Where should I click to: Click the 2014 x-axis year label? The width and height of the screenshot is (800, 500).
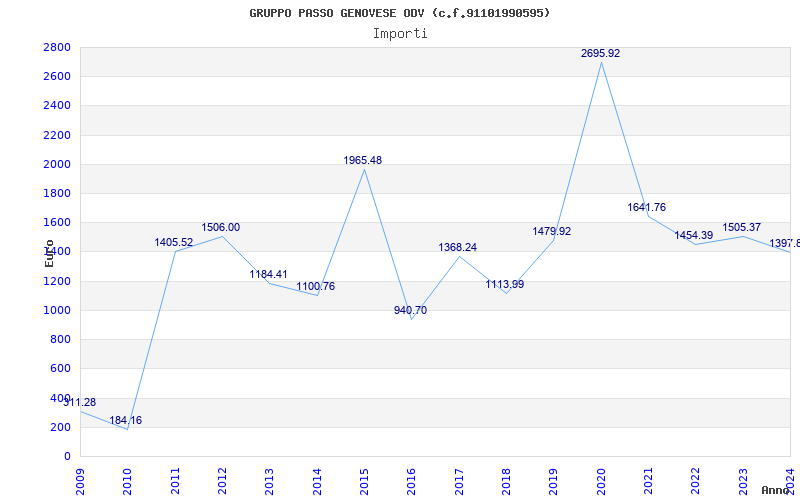(317, 482)
